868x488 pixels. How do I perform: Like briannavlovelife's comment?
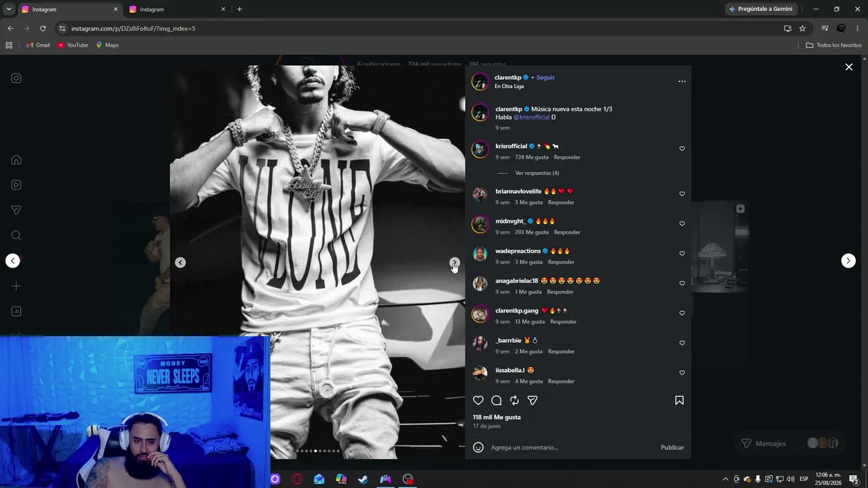[x=682, y=194]
